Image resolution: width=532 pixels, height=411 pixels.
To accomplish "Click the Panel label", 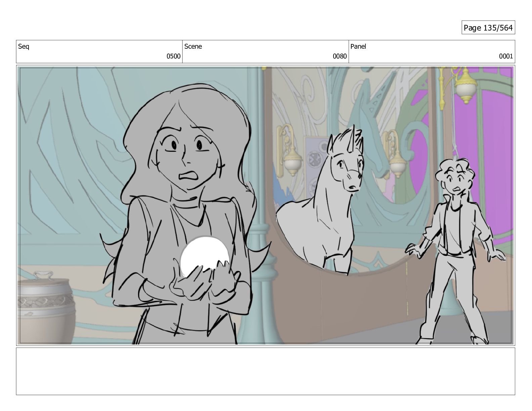I will pyautogui.click(x=358, y=47).
